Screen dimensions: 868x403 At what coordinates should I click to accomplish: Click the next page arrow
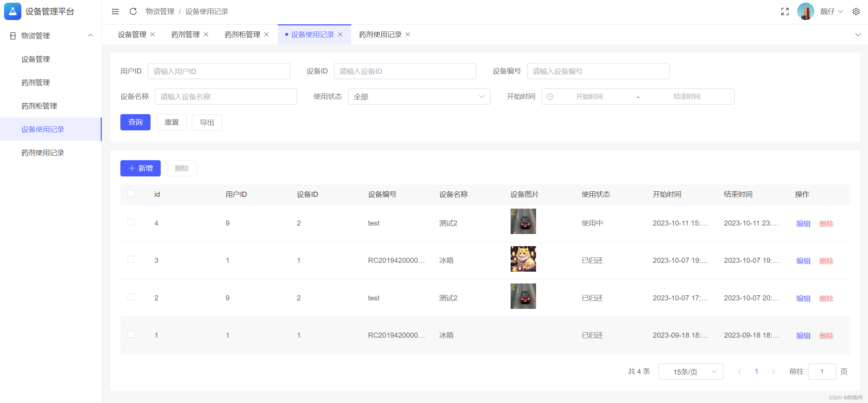(x=773, y=372)
